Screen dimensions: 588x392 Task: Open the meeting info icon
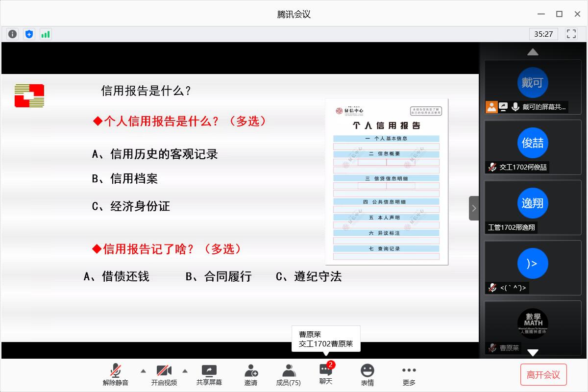pos(13,34)
